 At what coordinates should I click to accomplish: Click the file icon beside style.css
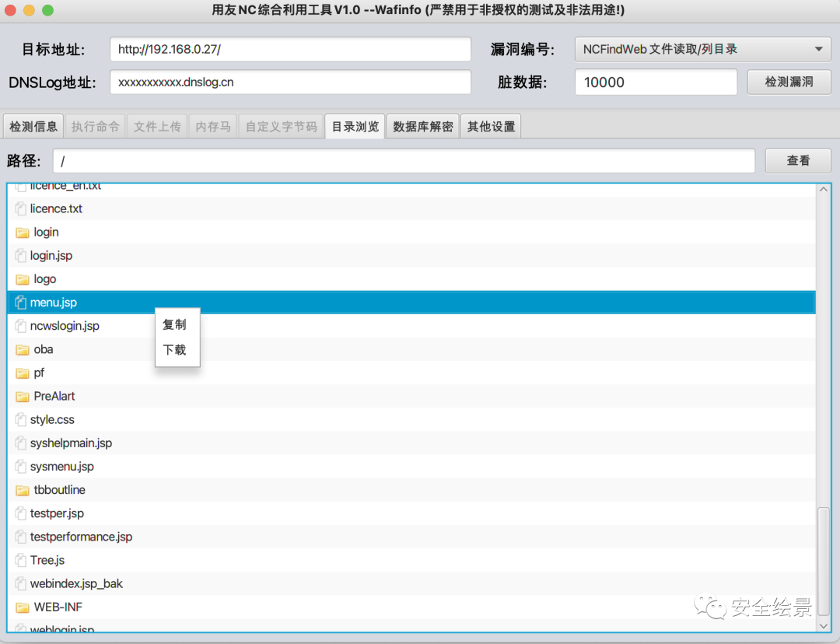click(21, 419)
